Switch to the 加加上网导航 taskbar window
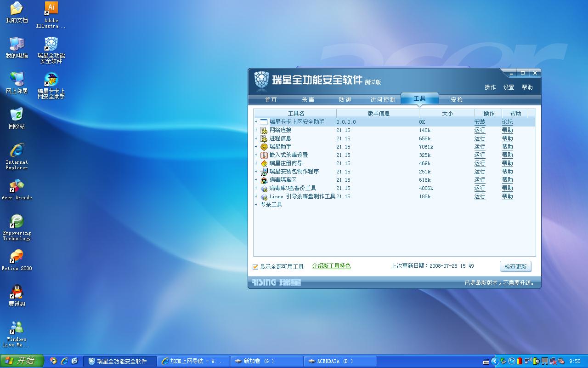Screen dimensions: 588x368 coord(193,361)
